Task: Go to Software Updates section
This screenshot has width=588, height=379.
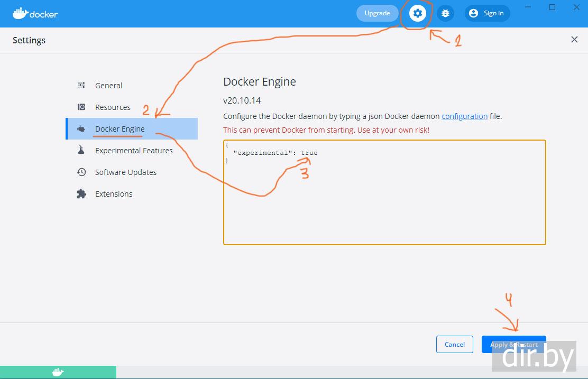Action: tap(126, 172)
